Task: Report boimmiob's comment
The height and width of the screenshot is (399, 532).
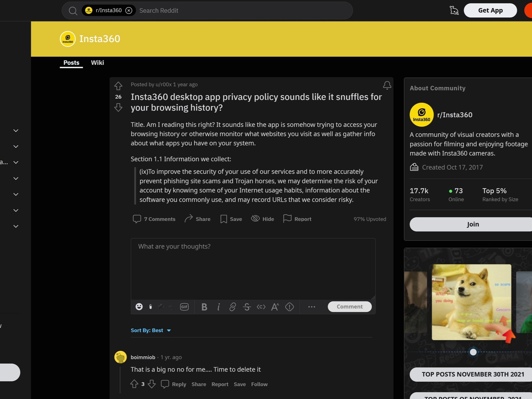Action: coord(220,384)
